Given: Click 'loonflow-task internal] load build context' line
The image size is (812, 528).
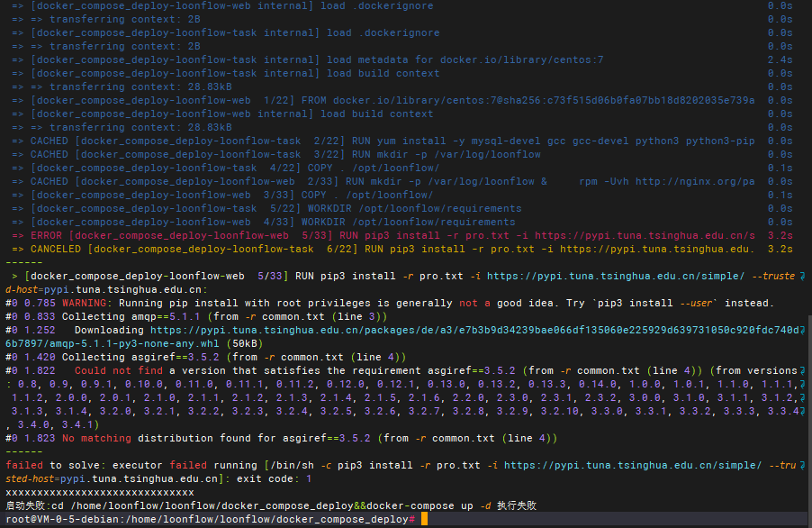Looking at the screenshot, I should point(401,74).
